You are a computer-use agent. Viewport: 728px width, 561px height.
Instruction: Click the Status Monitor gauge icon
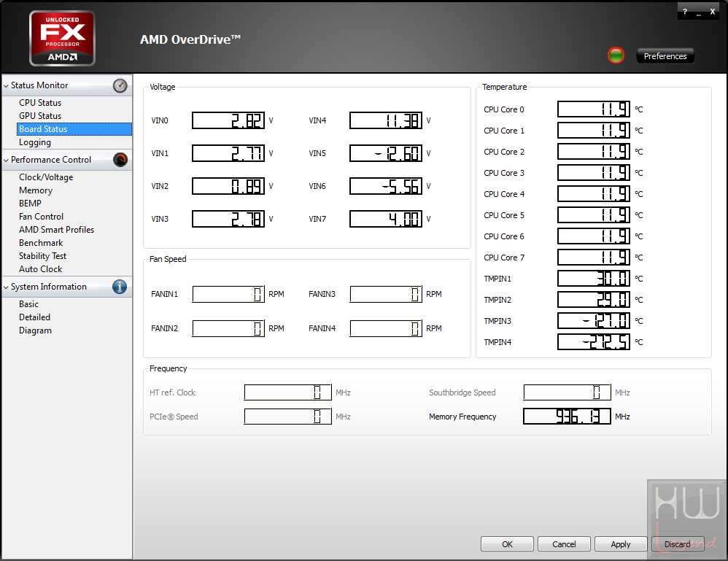120,85
